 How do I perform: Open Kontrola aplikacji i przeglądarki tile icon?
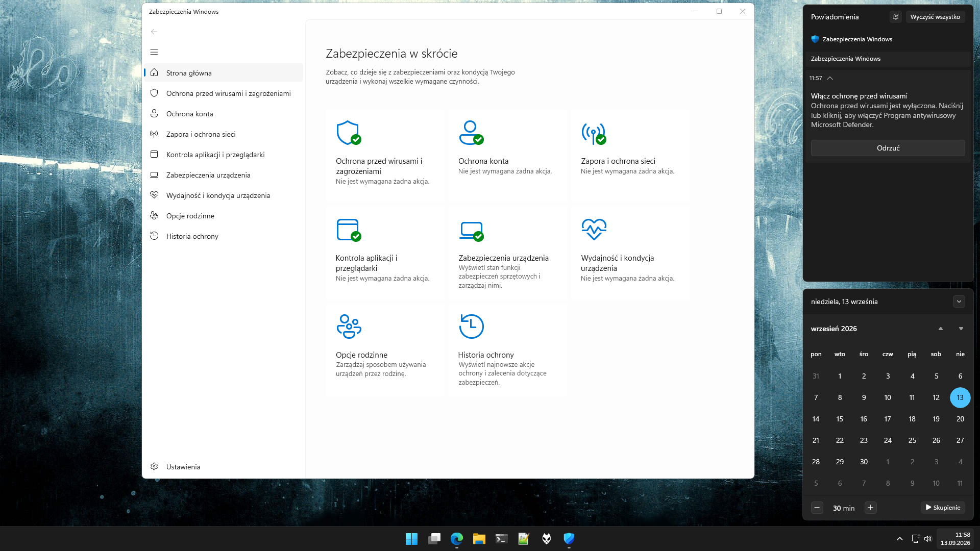[349, 230]
